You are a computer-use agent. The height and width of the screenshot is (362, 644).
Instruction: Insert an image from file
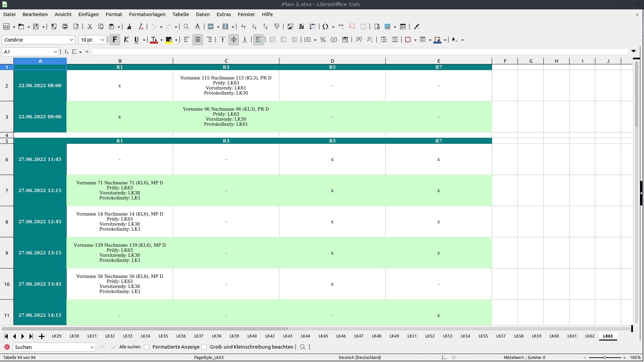click(290, 26)
